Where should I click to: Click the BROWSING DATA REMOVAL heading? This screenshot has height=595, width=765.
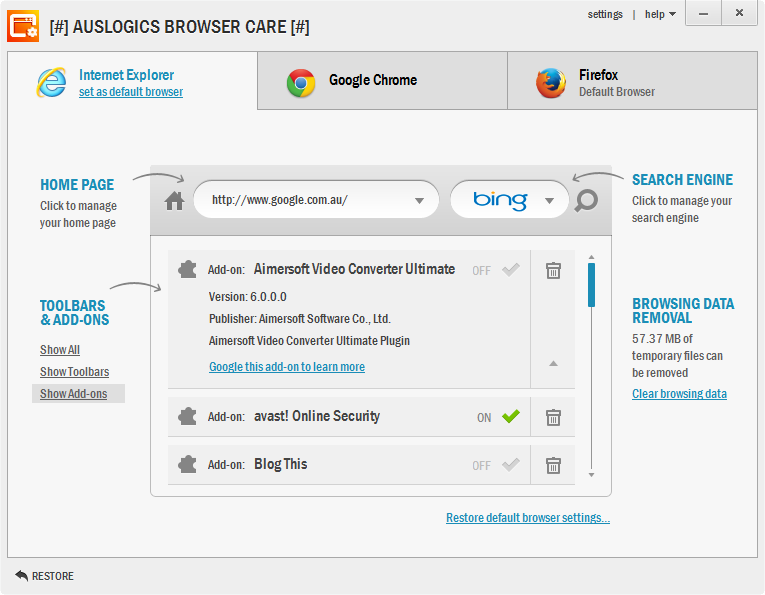[x=683, y=311]
